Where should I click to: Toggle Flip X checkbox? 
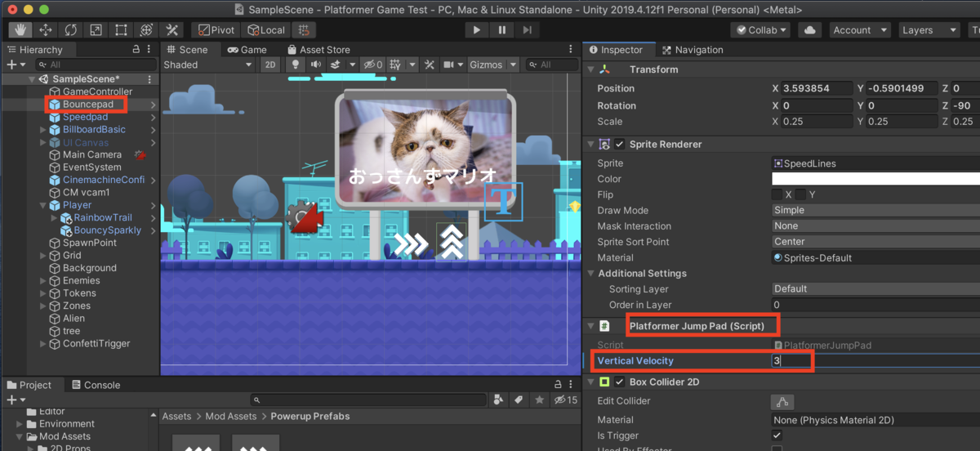pyautogui.click(x=777, y=194)
